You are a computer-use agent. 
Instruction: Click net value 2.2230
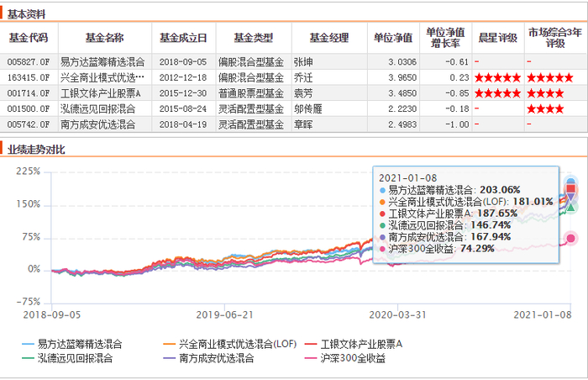(x=402, y=109)
